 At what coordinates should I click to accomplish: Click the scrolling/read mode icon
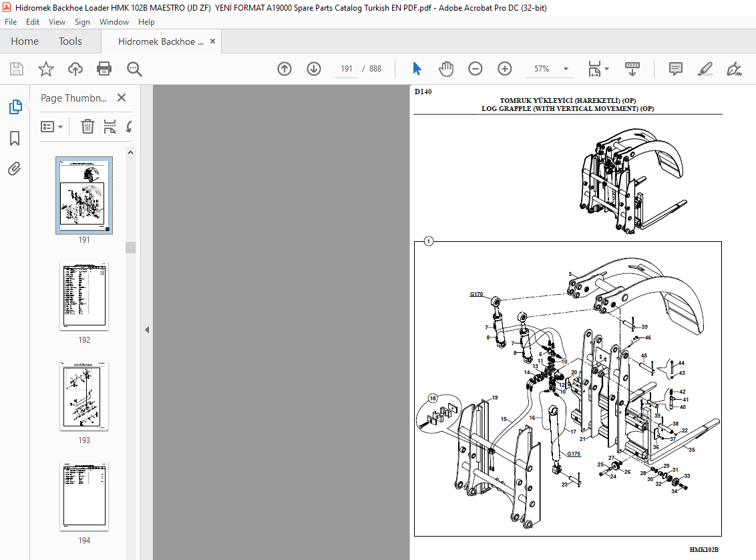[632, 69]
